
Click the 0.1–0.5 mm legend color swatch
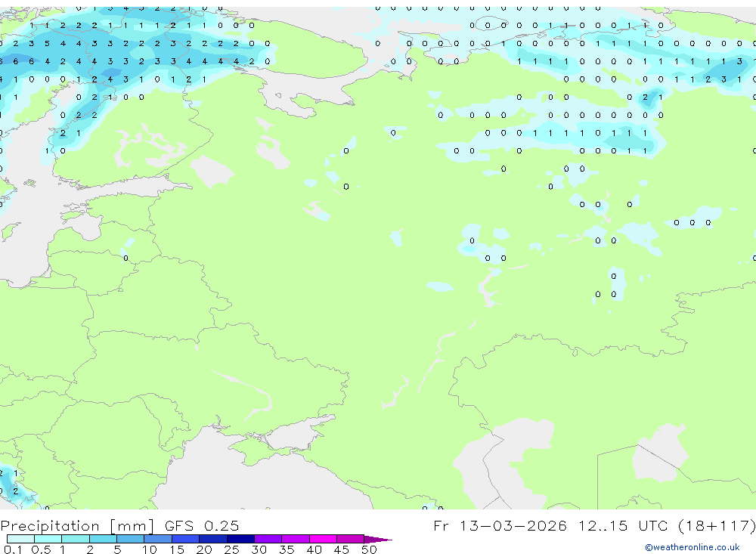[x=20, y=539]
